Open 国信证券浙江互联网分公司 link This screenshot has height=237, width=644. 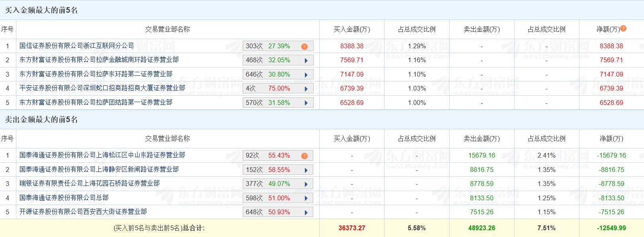coord(77,46)
